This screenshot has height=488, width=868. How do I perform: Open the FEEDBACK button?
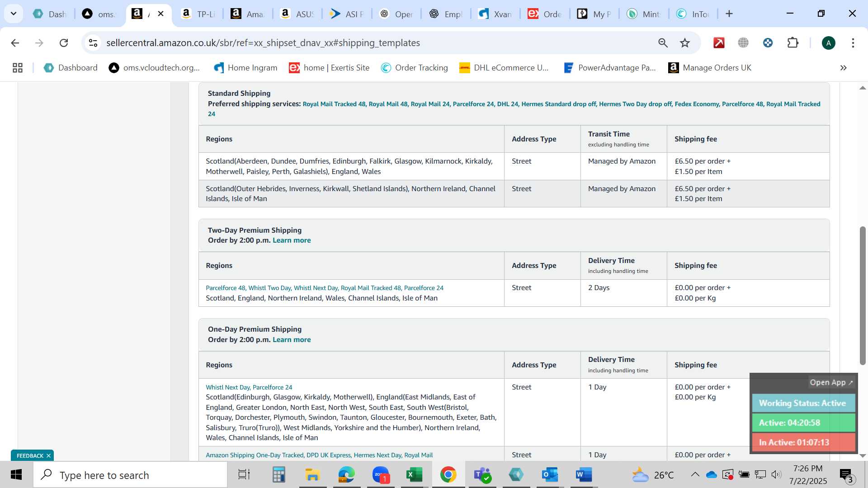30,456
